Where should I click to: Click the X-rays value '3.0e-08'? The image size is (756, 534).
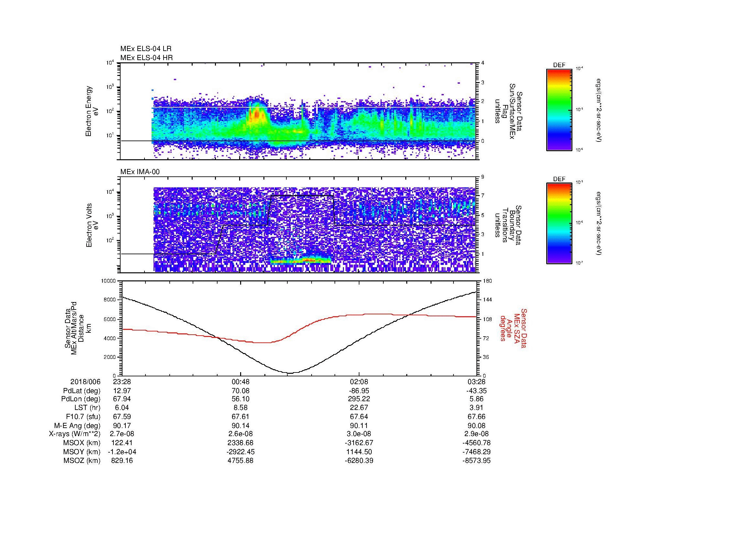click(358, 434)
